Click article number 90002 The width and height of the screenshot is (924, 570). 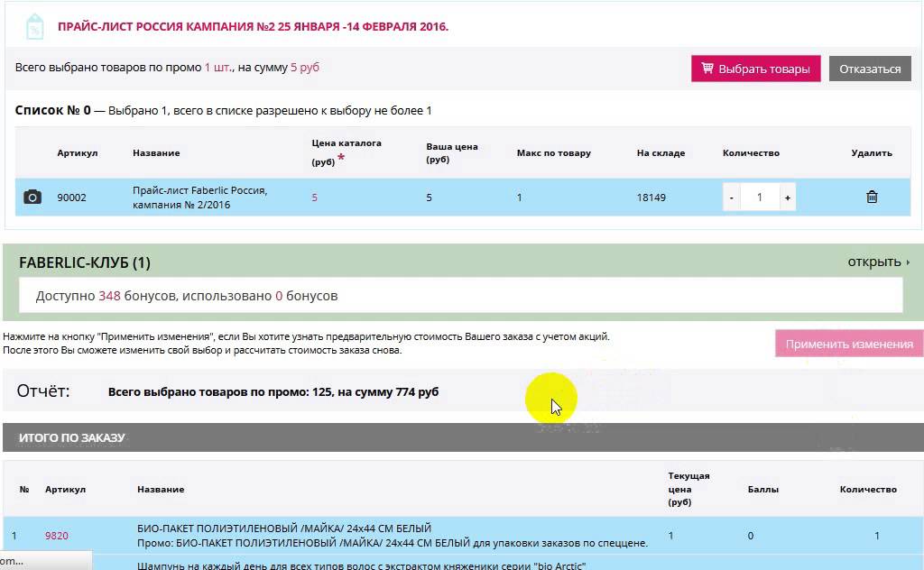pyautogui.click(x=71, y=198)
